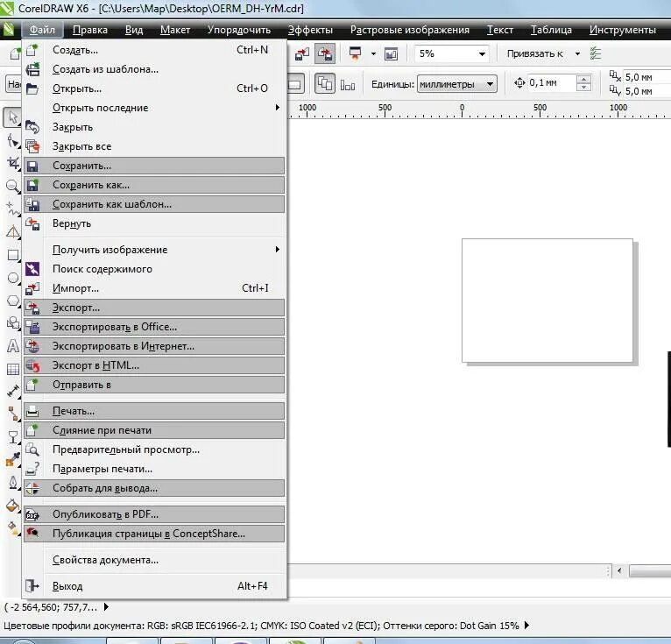Select the Table tool
The image size is (671, 644).
[12, 369]
